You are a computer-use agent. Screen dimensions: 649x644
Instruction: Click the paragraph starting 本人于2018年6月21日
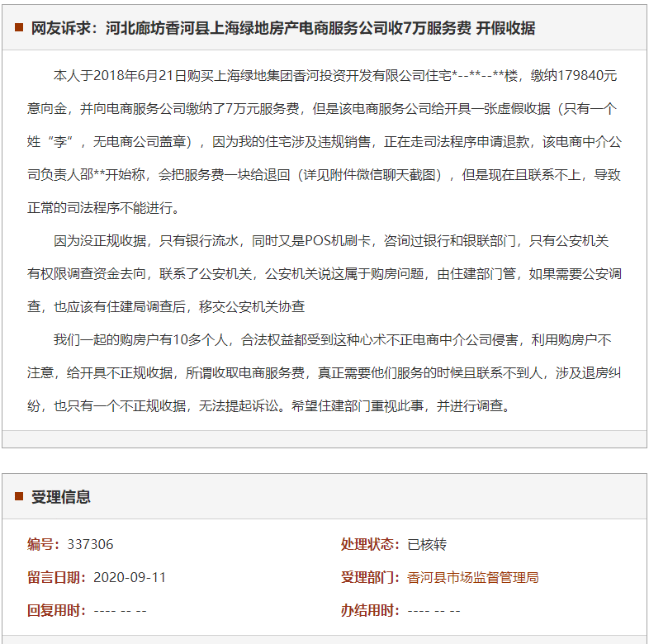coord(324,141)
